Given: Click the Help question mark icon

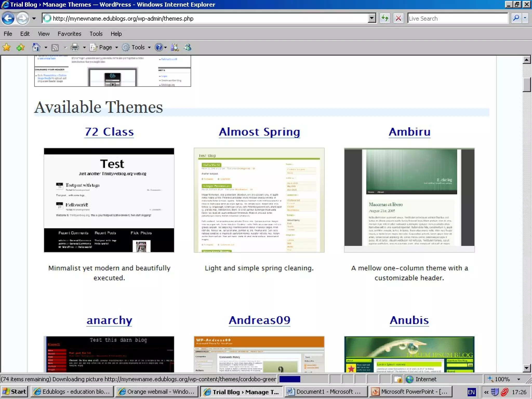Looking at the screenshot, I should (159, 47).
